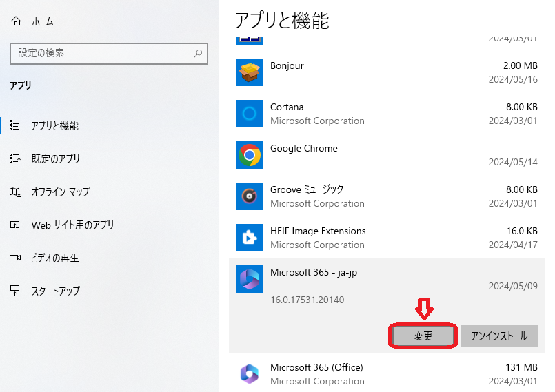Focus the 設定の検索 search field

[x=109, y=54]
